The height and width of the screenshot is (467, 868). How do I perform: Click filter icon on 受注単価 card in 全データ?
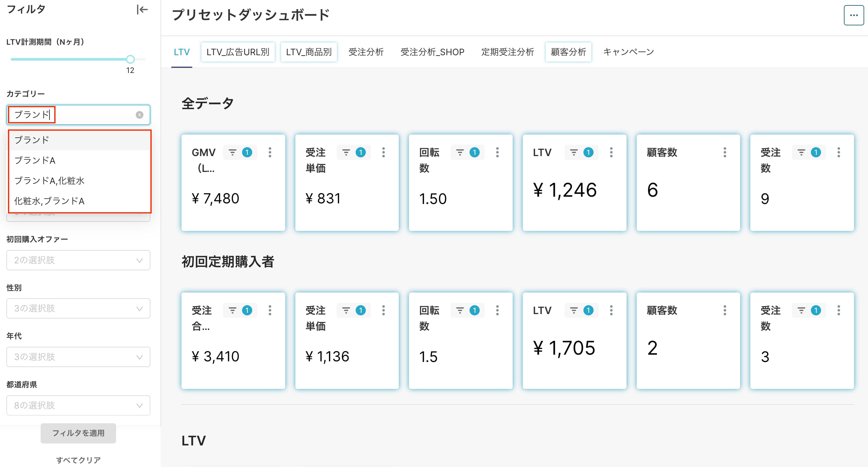click(x=346, y=152)
